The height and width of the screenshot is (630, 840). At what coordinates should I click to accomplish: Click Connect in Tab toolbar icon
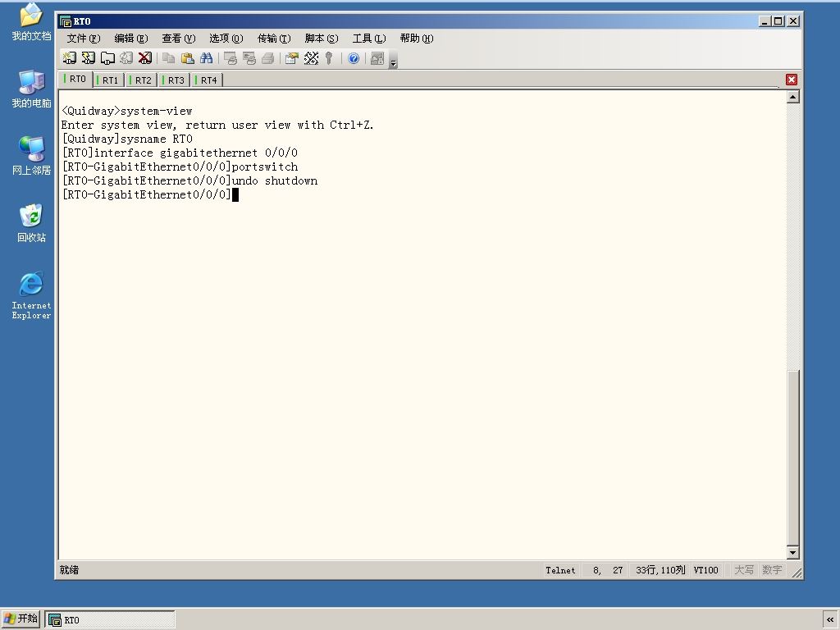click(x=107, y=58)
